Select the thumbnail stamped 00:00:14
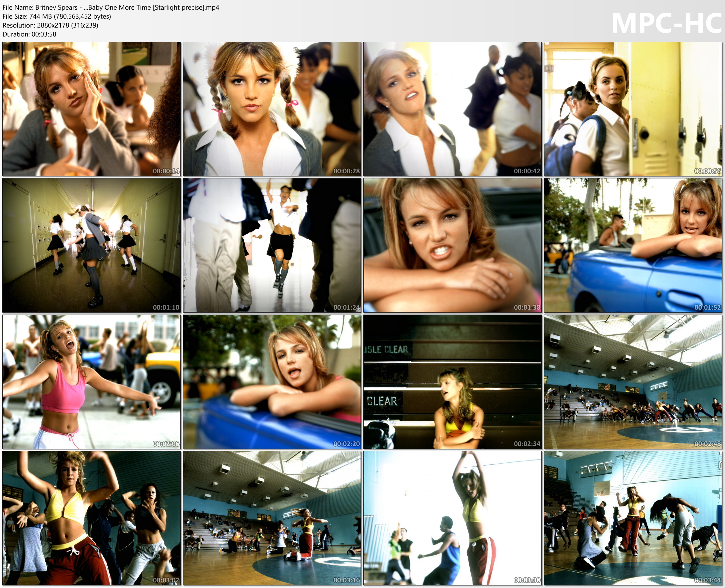This screenshot has height=588, width=725. click(x=91, y=109)
